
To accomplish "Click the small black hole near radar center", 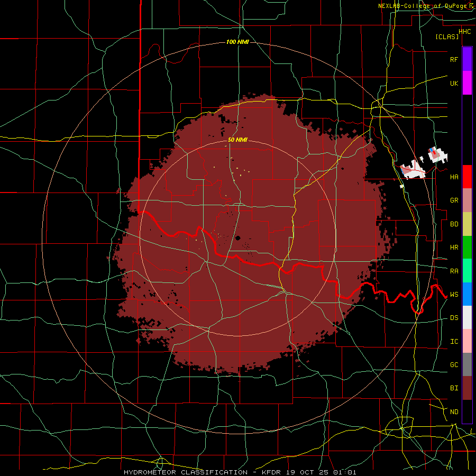I will (x=237, y=237).
